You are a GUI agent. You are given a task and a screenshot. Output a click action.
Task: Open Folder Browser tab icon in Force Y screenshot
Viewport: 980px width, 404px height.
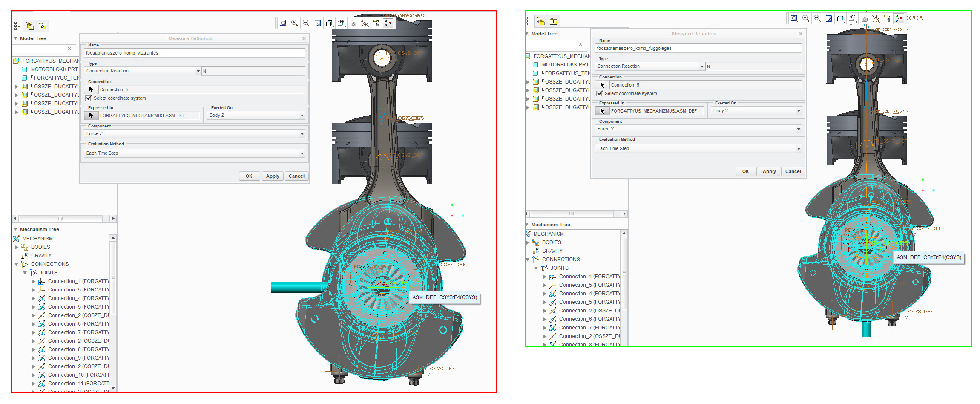(x=541, y=21)
